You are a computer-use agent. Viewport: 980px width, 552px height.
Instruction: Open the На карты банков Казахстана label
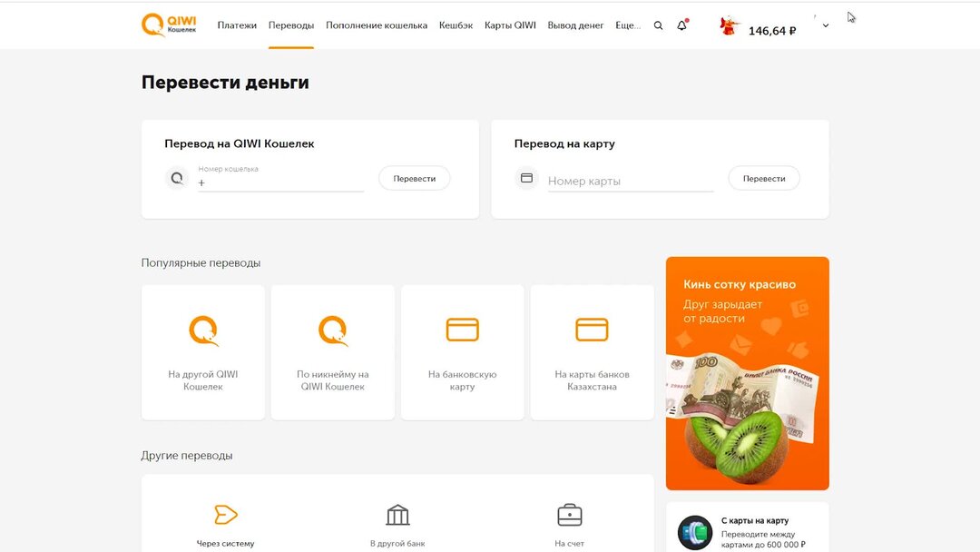[x=592, y=380]
